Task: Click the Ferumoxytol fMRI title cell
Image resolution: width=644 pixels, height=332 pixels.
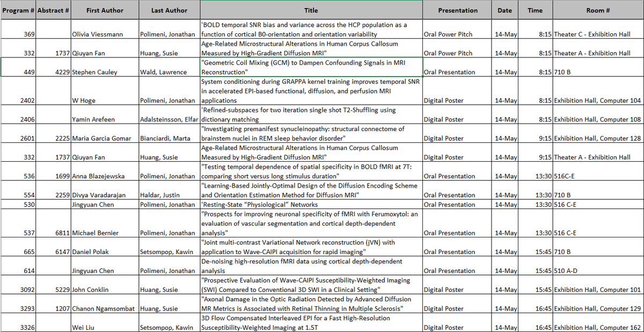Action: (311, 223)
